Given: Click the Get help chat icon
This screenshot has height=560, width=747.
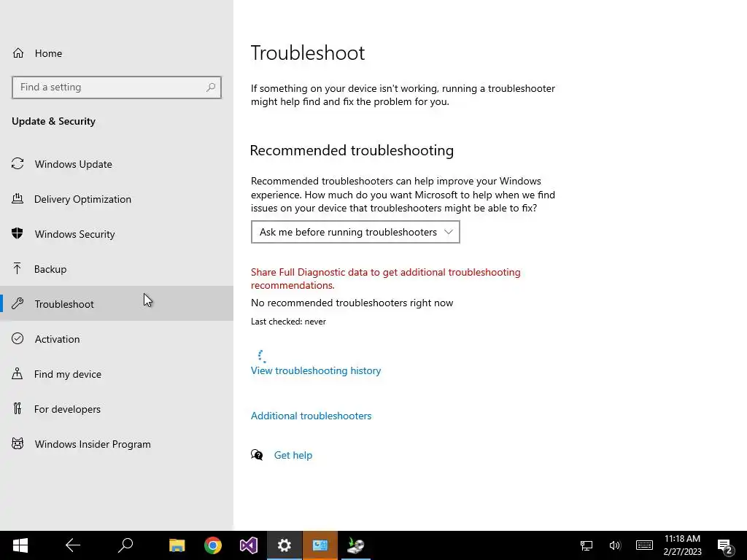Looking at the screenshot, I should (x=257, y=455).
